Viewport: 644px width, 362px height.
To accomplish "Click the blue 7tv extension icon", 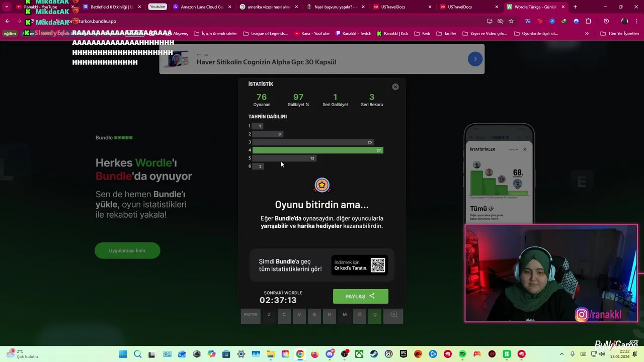I will click(528, 21).
